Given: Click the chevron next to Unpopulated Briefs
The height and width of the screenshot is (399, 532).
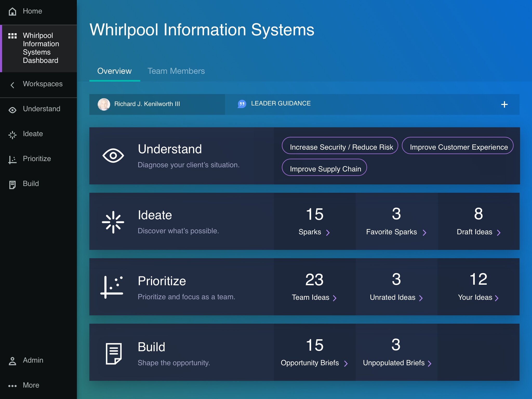Looking at the screenshot, I should 429,363.
